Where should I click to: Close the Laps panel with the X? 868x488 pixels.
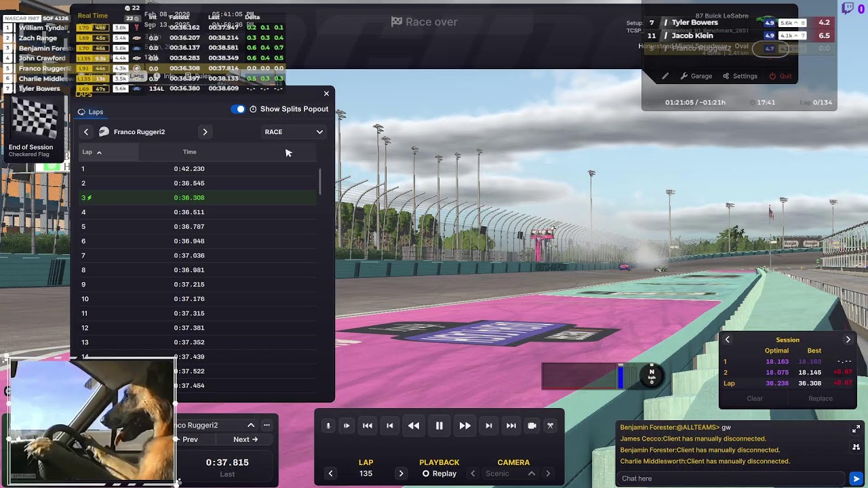[326, 94]
